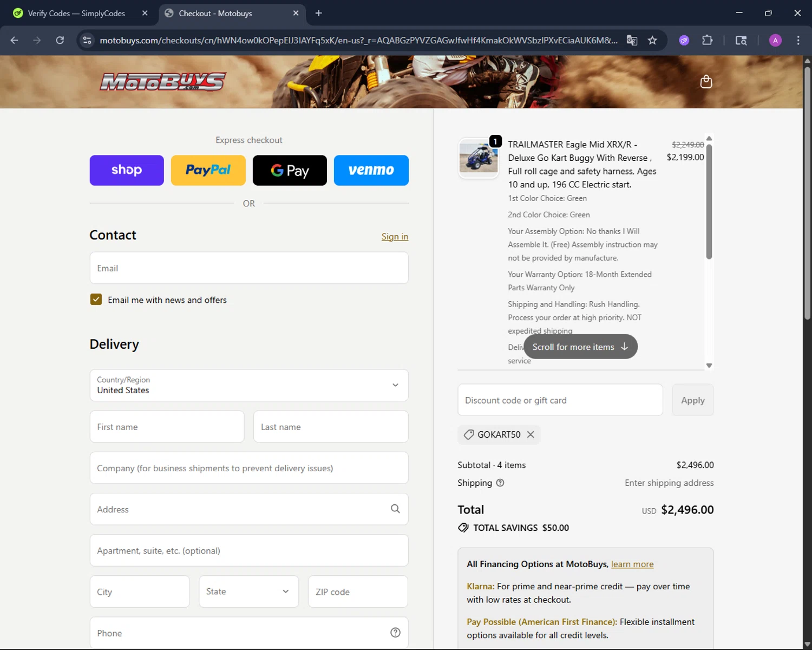Click the TOTAL SAVINGS $50.00 text
This screenshot has width=812, height=650.
tap(521, 528)
